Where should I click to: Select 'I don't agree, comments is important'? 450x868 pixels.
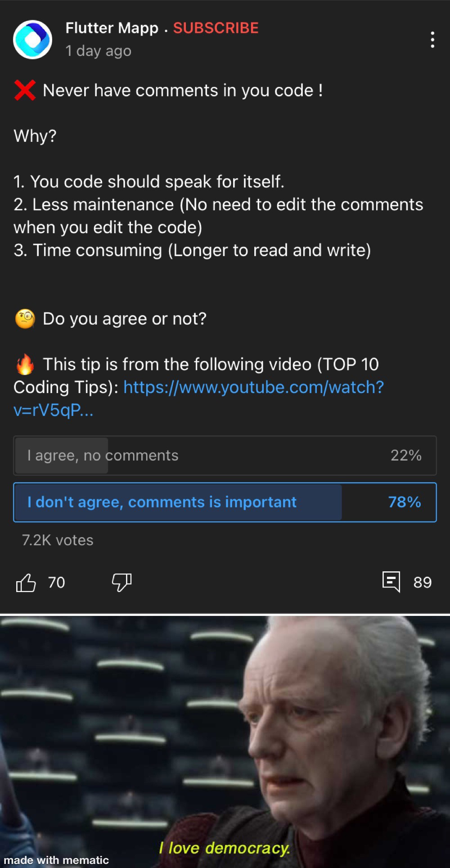click(225, 502)
